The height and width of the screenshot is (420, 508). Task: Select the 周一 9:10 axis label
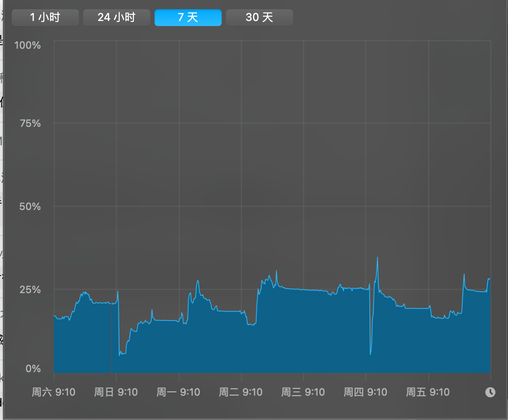point(178,392)
